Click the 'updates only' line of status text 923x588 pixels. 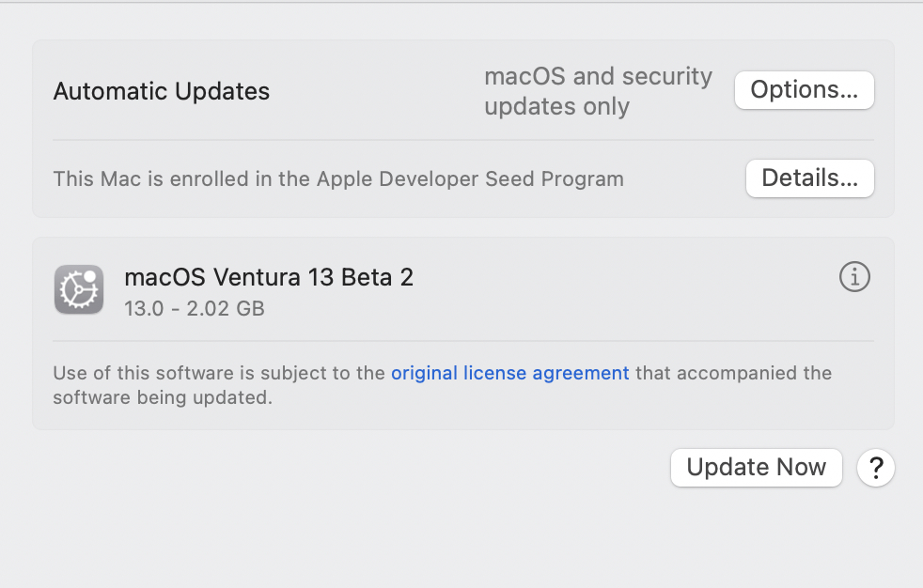coord(556,107)
